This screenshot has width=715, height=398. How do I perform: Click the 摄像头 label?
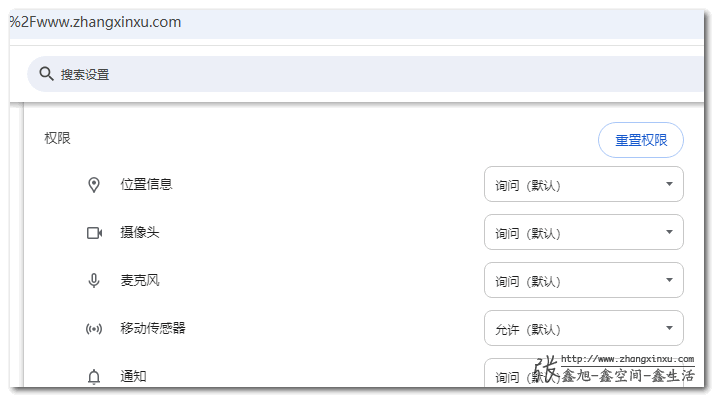click(x=140, y=232)
